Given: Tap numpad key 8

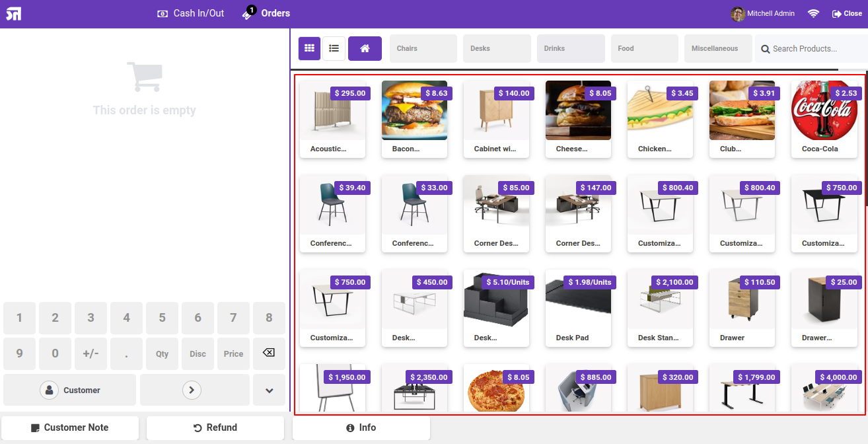Looking at the screenshot, I should coord(269,318).
